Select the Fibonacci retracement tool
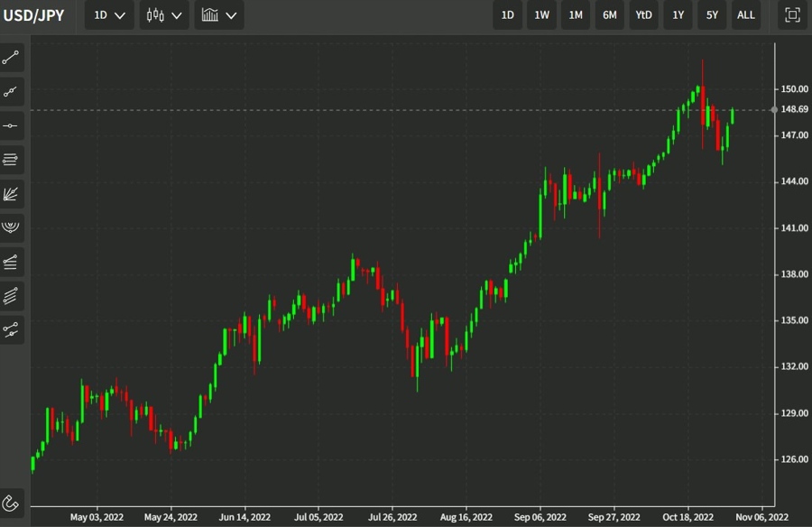This screenshot has height=527, width=812. (11, 263)
